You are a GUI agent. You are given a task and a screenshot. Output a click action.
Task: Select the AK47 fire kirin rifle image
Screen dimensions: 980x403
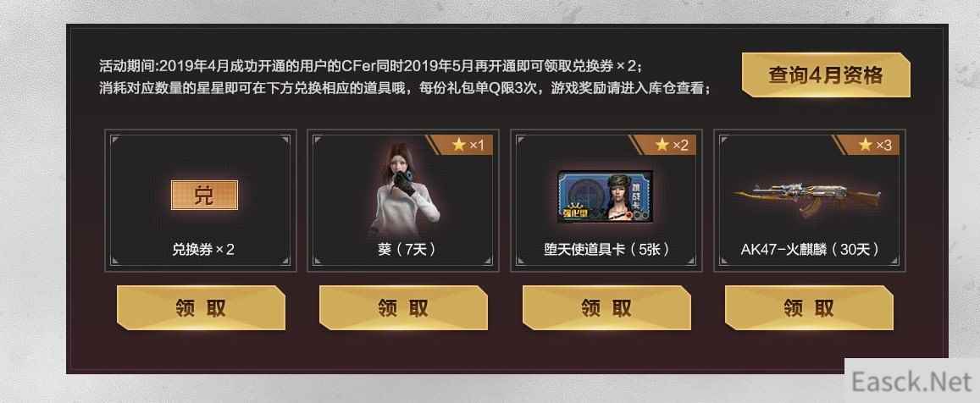click(807, 196)
